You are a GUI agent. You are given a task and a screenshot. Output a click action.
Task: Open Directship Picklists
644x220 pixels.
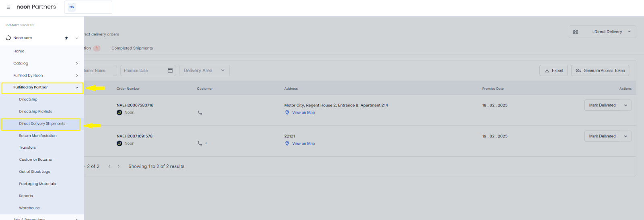coord(35,112)
